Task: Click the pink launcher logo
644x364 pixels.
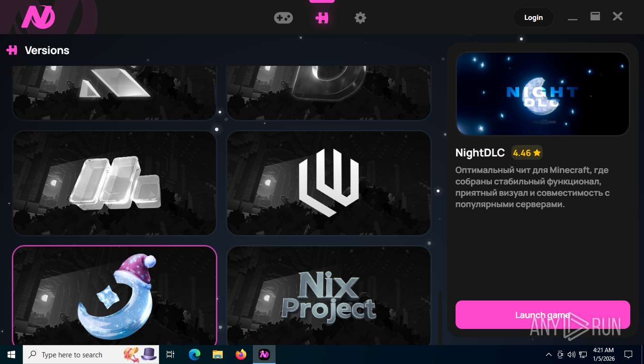Action: [x=38, y=18]
